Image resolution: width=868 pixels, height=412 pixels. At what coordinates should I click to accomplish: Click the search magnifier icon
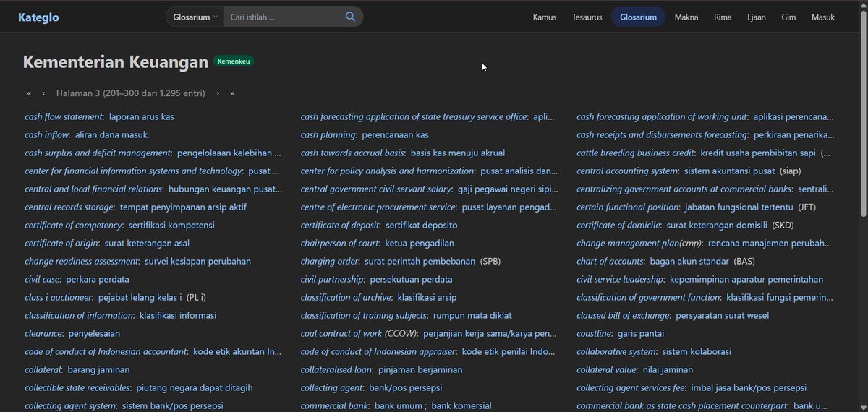coord(350,17)
